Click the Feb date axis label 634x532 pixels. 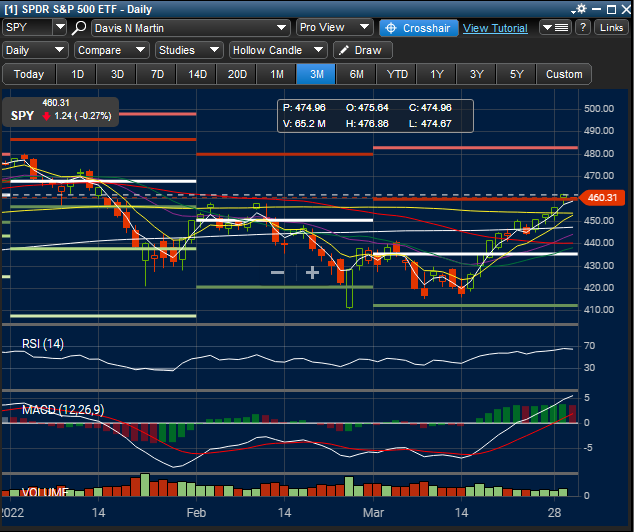click(x=196, y=513)
